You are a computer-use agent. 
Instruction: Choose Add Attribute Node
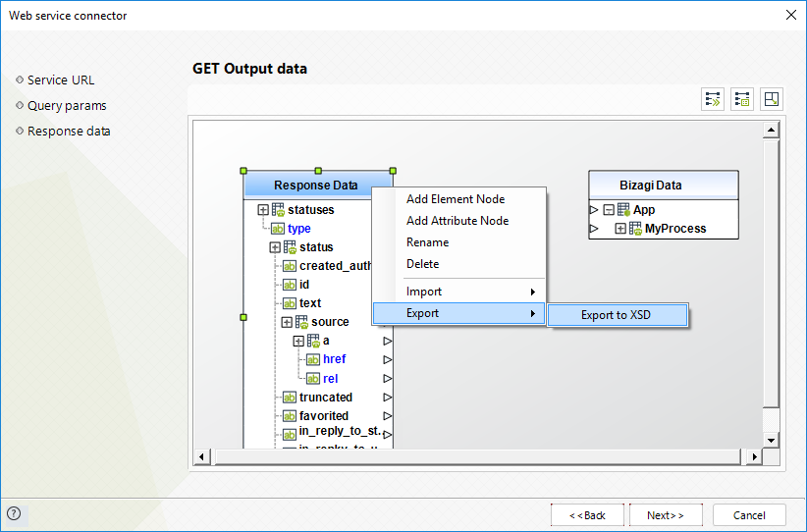[x=457, y=221]
